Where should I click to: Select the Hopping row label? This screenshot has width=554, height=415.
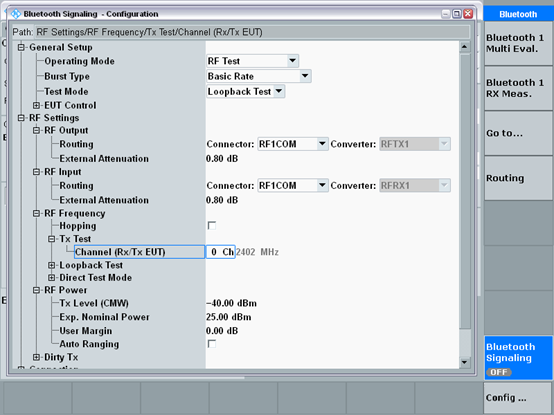78,226
